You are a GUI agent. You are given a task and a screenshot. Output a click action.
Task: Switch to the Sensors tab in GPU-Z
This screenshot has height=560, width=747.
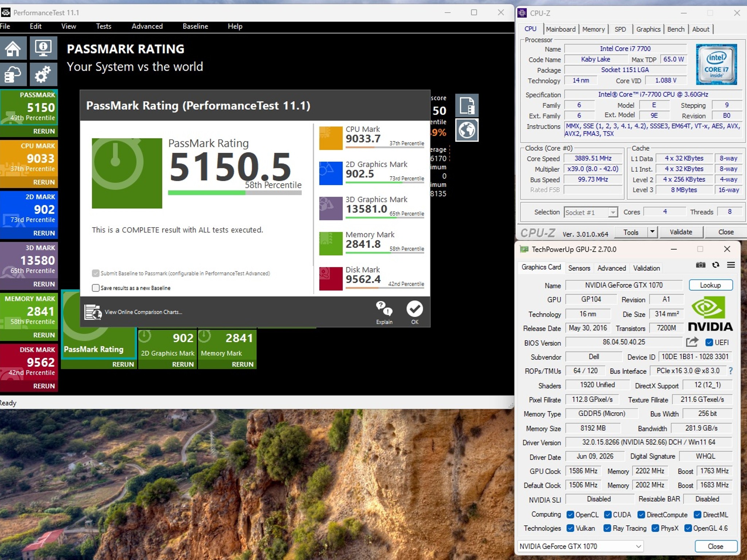click(579, 268)
